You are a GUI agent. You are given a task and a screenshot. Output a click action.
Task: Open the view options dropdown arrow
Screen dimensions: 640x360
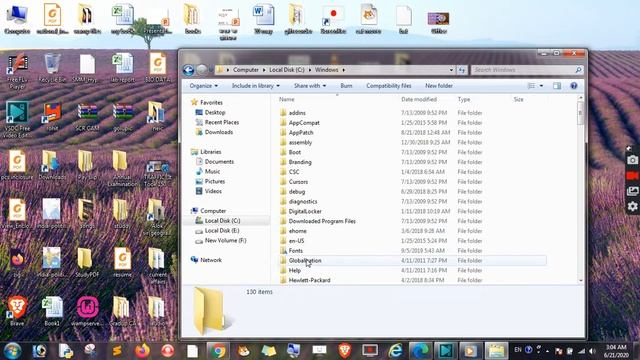(541, 86)
